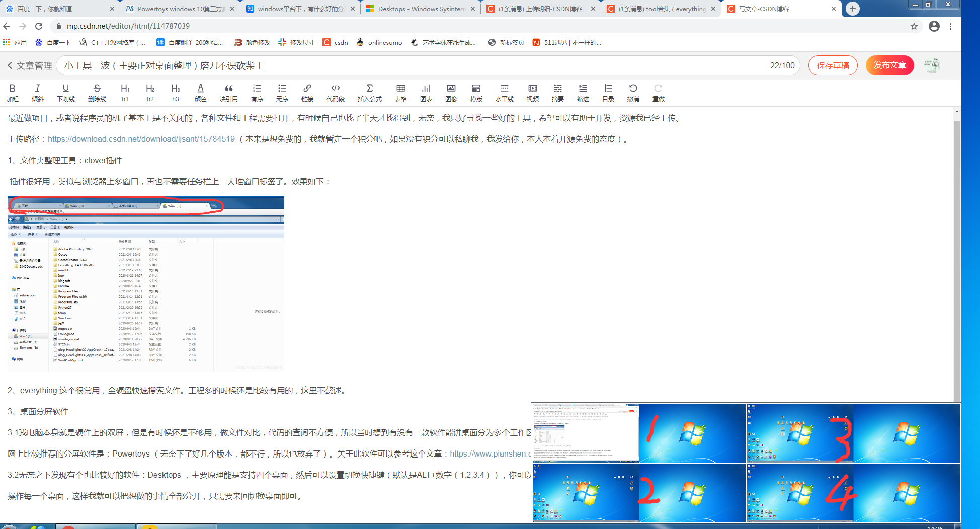
Task: Open the 511遇见 bookmark
Action: pyautogui.click(x=567, y=42)
